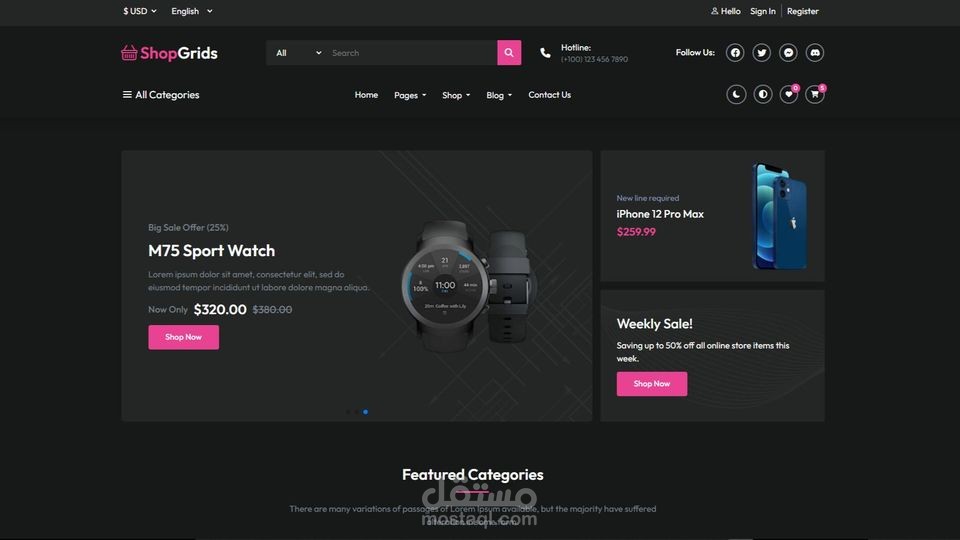Open the Blog menu
Image resolution: width=960 pixels, height=540 pixels.
(x=499, y=95)
